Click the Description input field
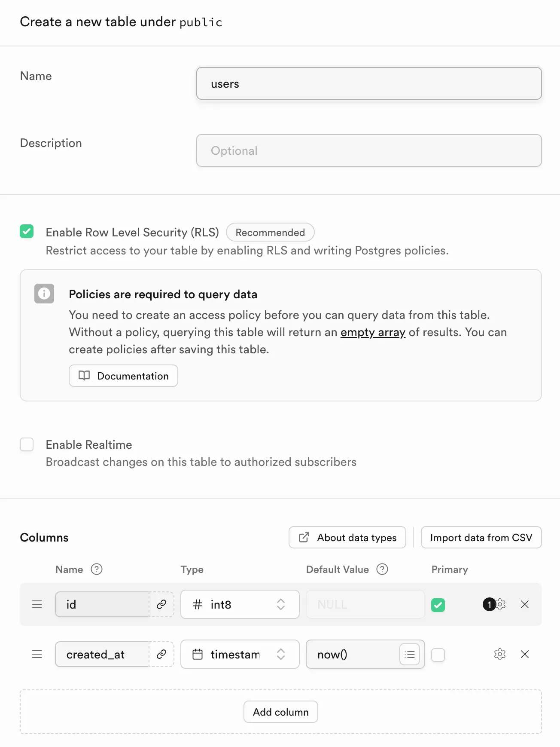The width and height of the screenshot is (560, 747). click(369, 150)
